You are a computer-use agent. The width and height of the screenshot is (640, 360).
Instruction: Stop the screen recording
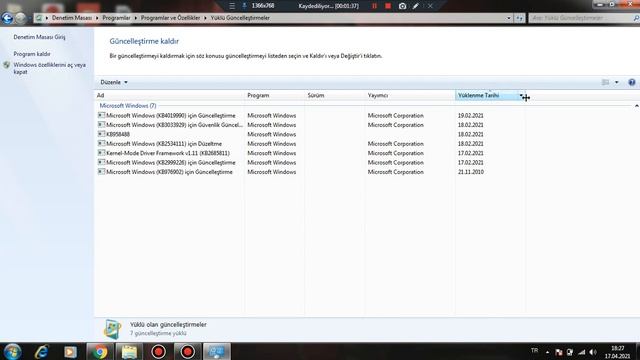tap(388, 6)
